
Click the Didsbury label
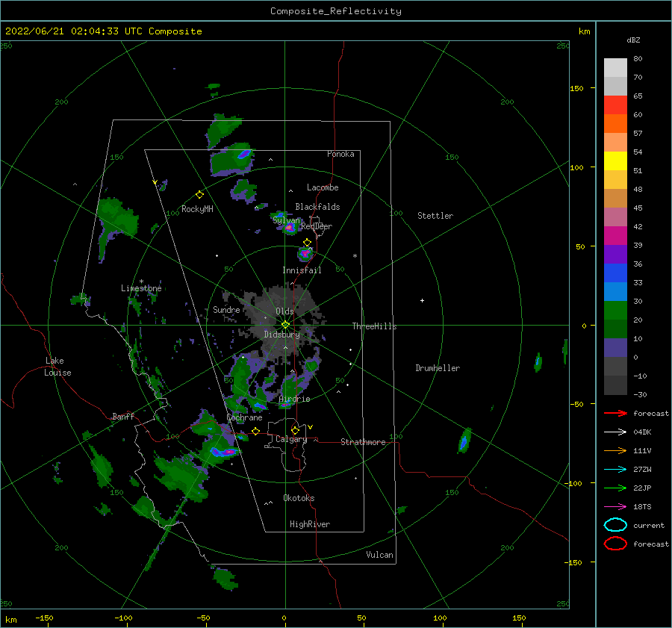pyautogui.click(x=281, y=335)
